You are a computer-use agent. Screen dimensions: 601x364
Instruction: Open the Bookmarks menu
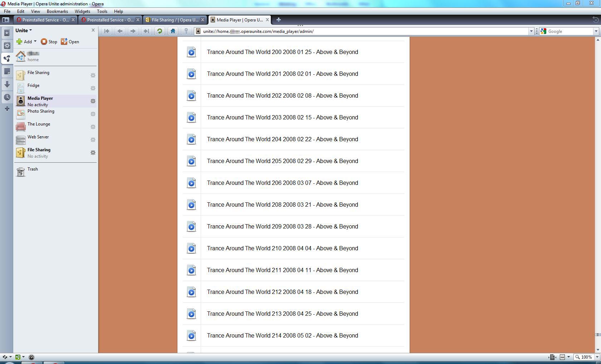(x=57, y=11)
